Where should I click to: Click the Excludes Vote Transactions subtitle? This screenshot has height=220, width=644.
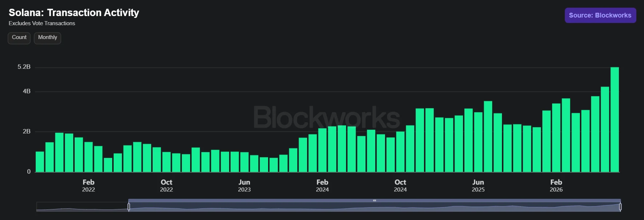42,23
